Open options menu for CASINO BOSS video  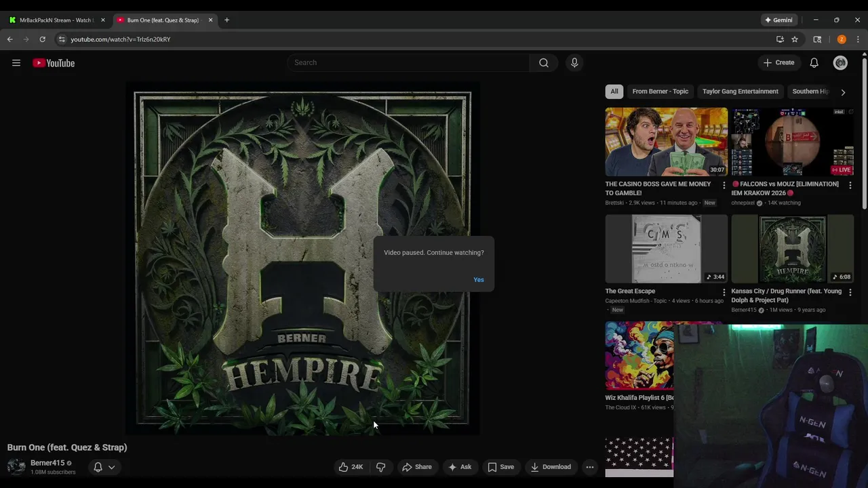pyautogui.click(x=724, y=185)
